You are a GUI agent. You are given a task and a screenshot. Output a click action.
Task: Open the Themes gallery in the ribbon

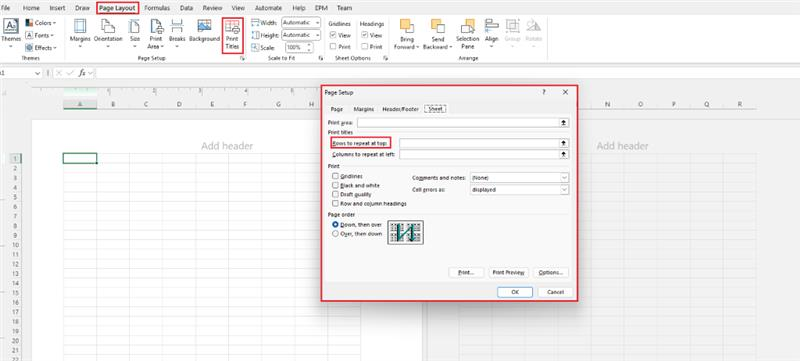(11, 34)
